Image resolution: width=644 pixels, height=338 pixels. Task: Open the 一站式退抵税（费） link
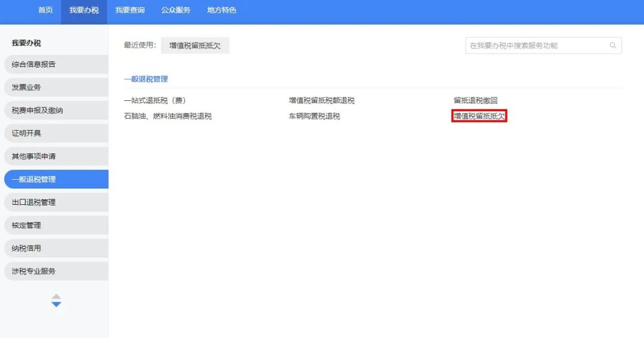coord(159,100)
